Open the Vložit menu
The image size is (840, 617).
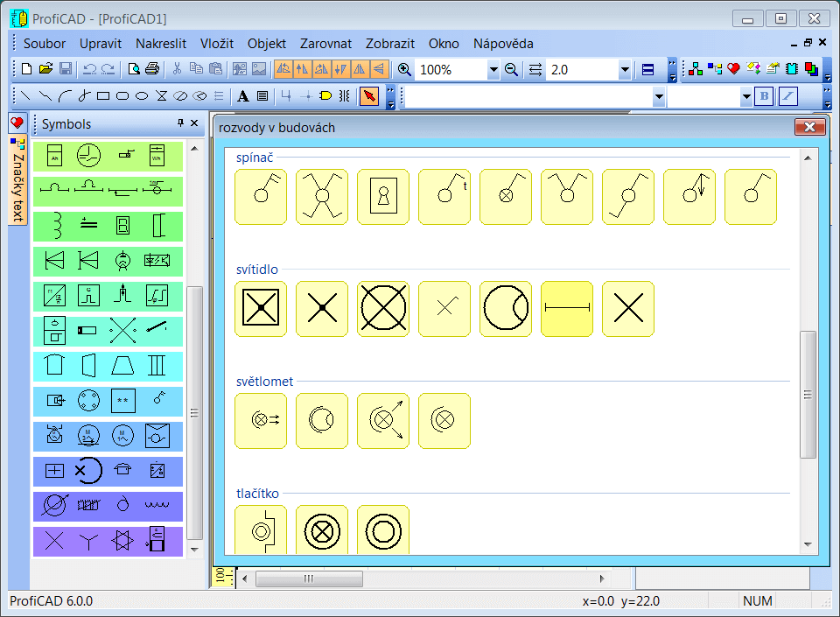tap(217, 44)
